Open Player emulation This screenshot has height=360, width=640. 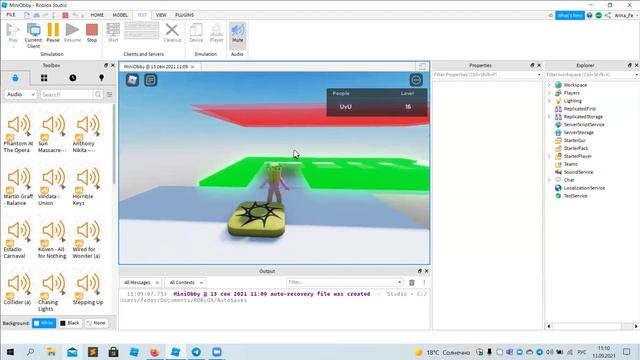point(216,33)
